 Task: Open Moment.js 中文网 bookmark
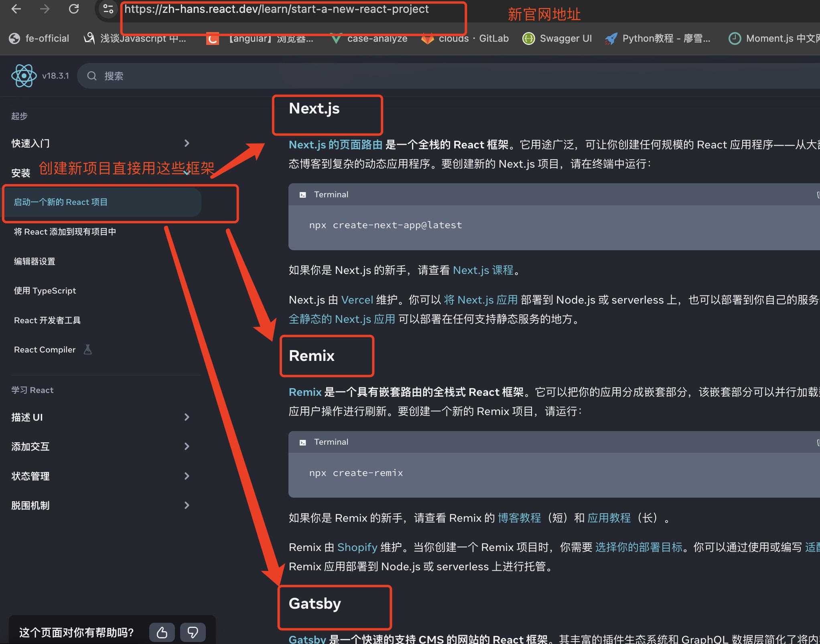774,38
